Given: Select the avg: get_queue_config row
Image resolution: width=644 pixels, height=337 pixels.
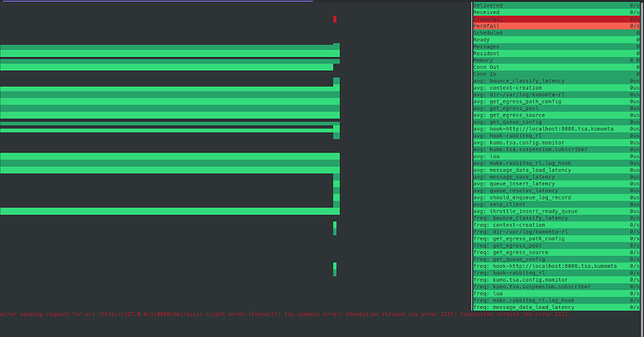Looking at the screenshot, I should [556, 122].
